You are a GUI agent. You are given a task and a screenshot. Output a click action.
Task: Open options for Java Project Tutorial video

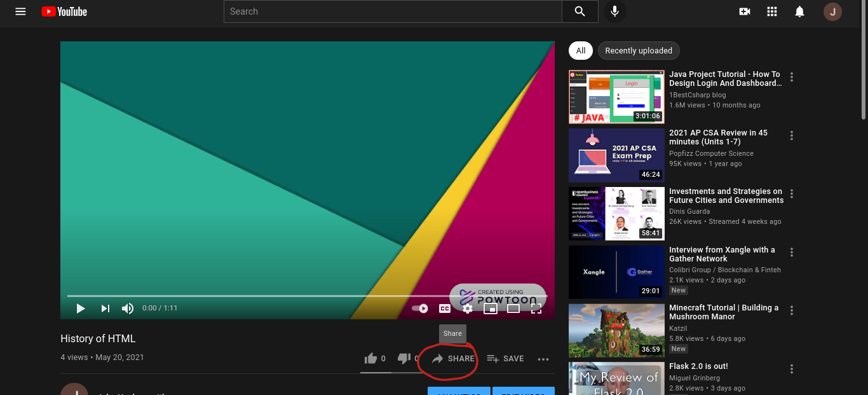pos(792,77)
